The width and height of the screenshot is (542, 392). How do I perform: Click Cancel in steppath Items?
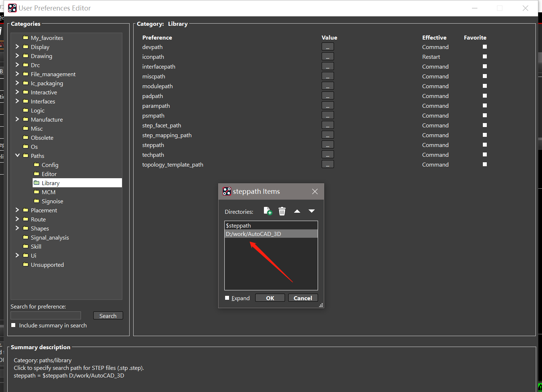tap(303, 298)
